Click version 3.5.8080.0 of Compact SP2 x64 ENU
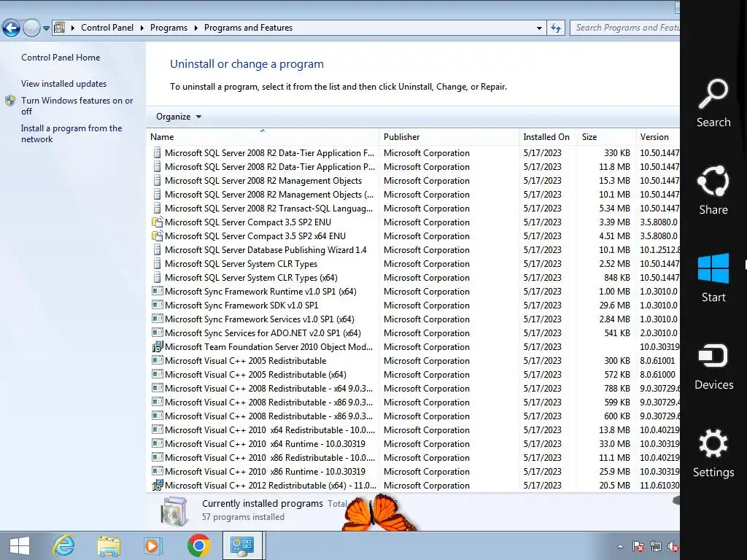Screen dimensions: 747x560 point(659,236)
